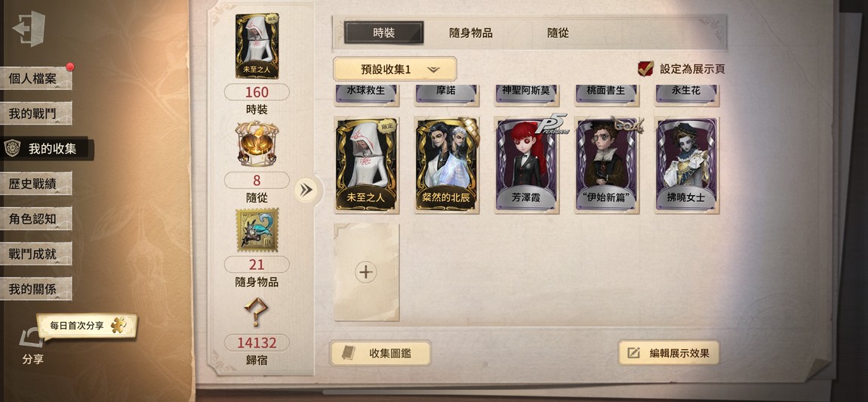Open 歷史戰績 in side menu
Viewport: 868px width, 402px height.
click(x=36, y=184)
